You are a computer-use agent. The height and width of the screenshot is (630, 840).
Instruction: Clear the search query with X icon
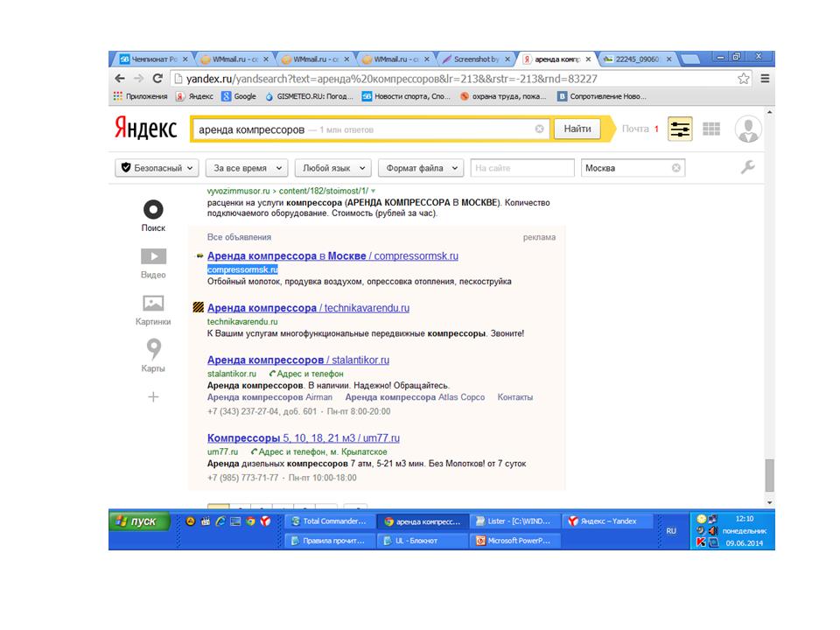[x=540, y=129]
